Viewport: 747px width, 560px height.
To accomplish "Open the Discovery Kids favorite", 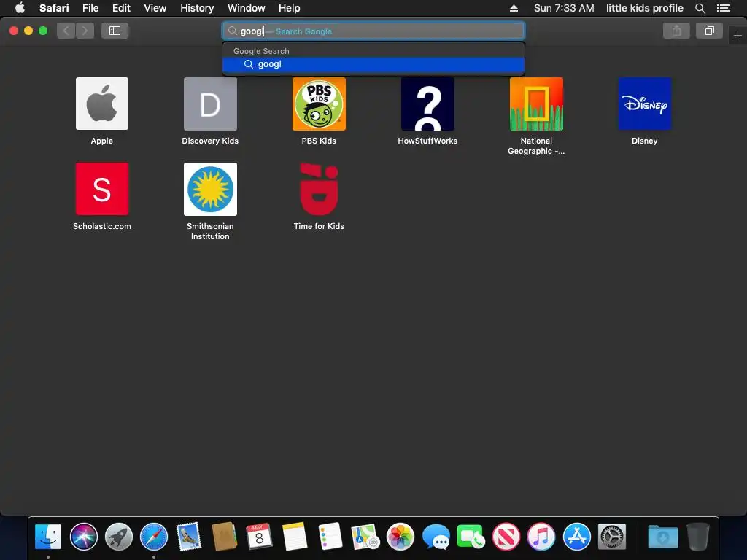I will 210,104.
